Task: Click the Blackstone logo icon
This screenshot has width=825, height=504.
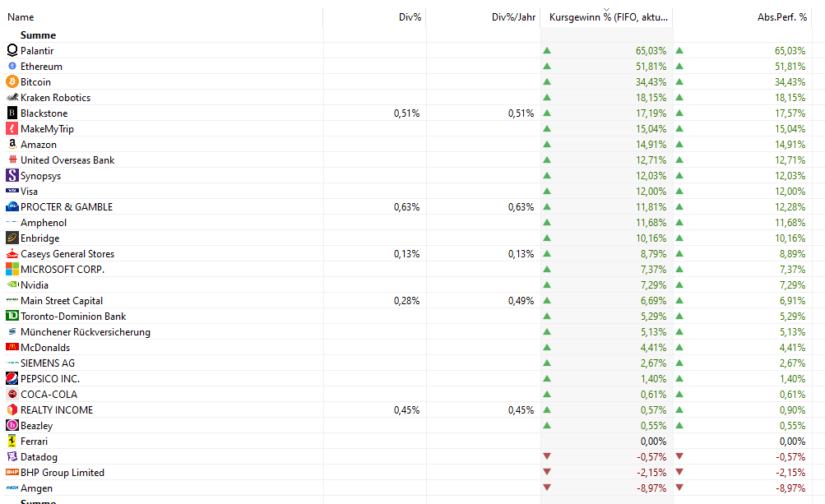Action: [12, 113]
